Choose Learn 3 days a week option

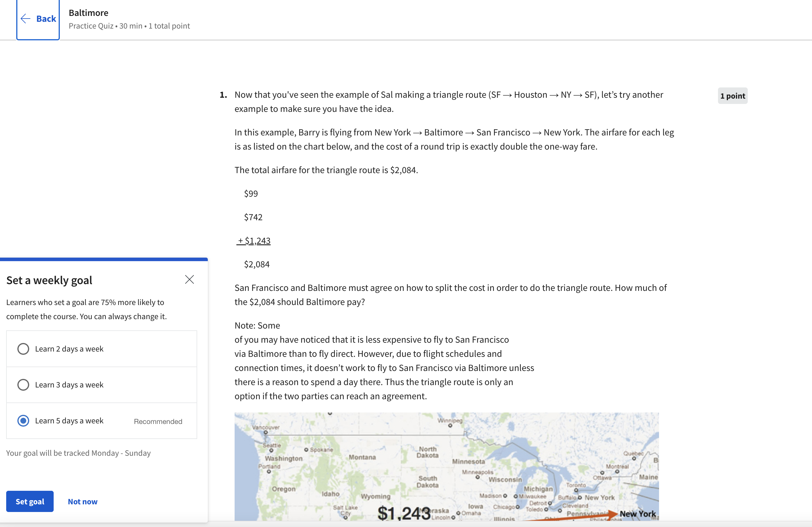23,385
